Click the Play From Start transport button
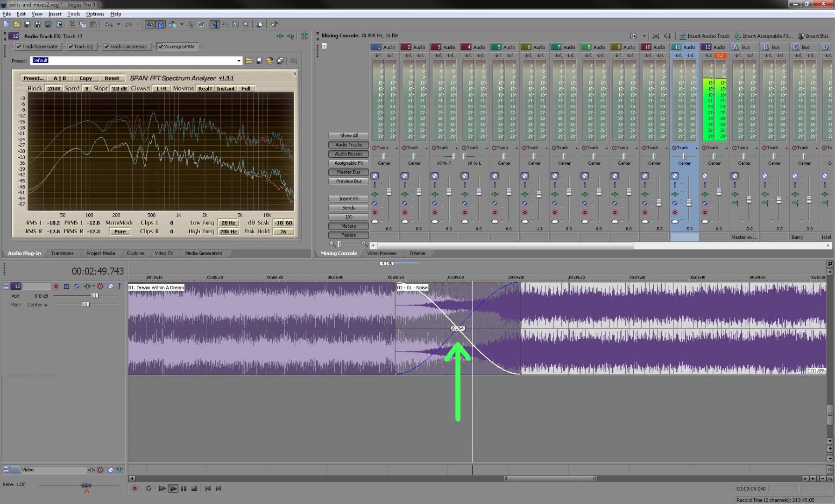Viewport: 835px width, 504px height. click(x=162, y=488)
